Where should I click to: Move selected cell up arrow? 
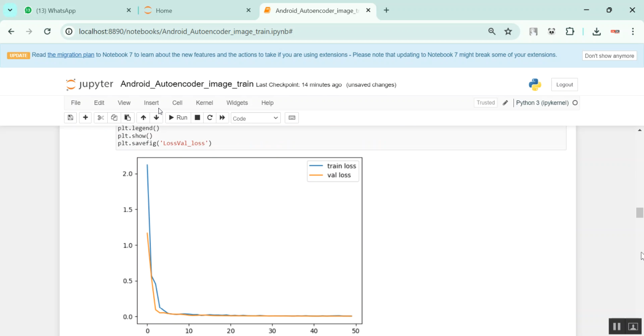pyautogui.click(x=143, y=118)
